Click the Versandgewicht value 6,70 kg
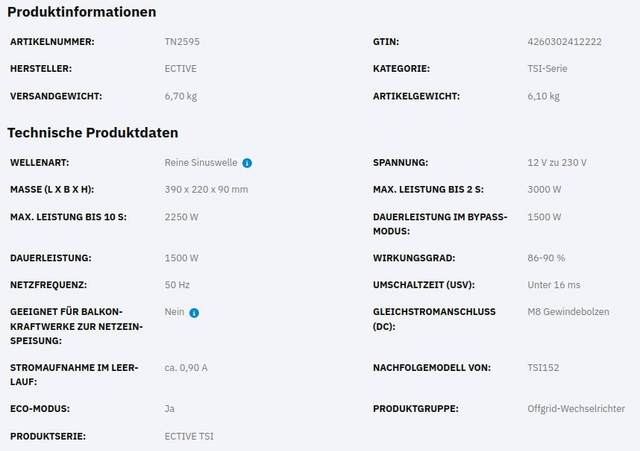The height and width of the screenshot is (451, 640). (181, 96)
